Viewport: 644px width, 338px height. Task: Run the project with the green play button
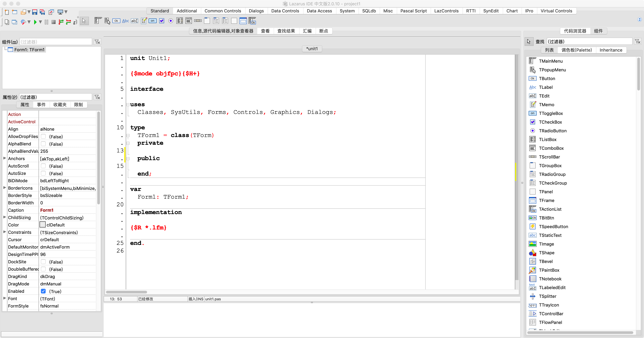(36, 22)
